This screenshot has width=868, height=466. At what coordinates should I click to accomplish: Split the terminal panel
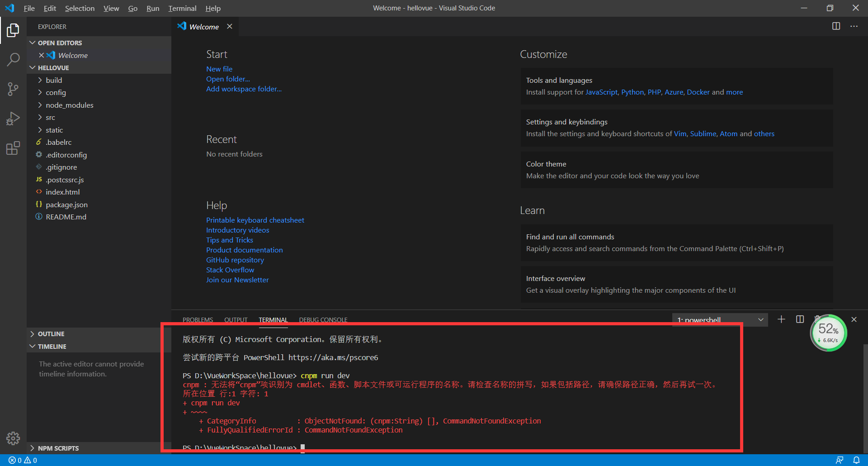800,319
